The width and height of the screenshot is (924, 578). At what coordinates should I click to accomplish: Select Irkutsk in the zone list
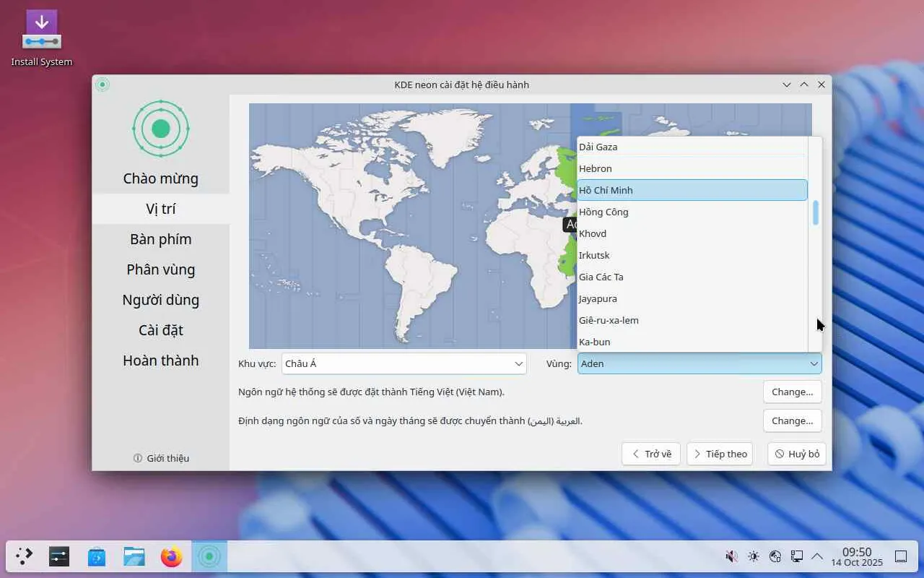coord(692,255)
